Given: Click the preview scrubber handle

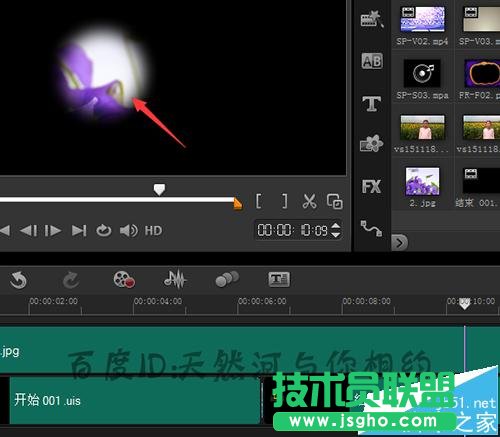Looking at the screenshot, I should 159,190.
